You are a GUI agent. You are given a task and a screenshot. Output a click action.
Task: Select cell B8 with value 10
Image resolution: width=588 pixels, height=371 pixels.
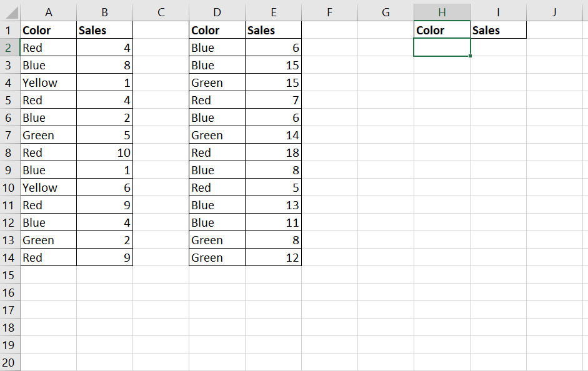[x=104, y=152]
